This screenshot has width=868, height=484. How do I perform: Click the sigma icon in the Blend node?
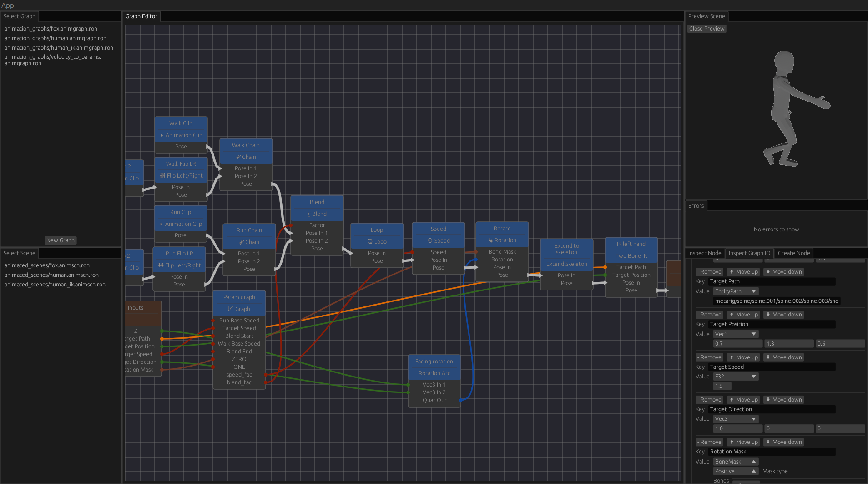(309, 214)
